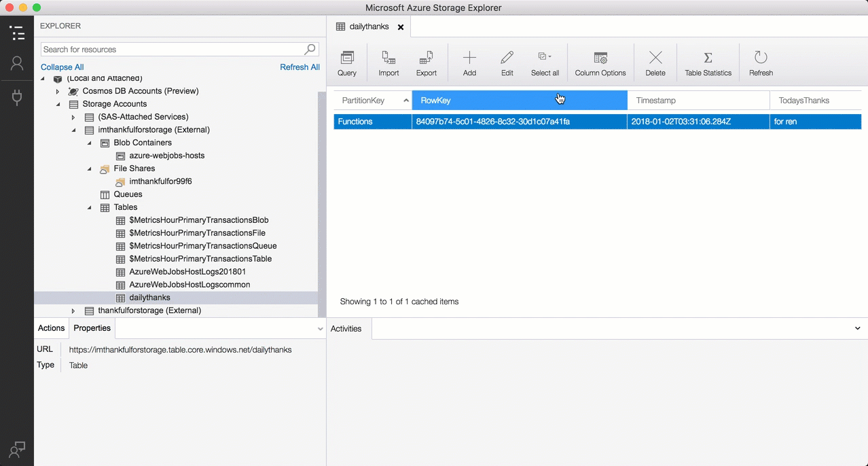
Task: Open $MetricsHourPrimaryTransactionsFile table
Action: click(198, 233)
